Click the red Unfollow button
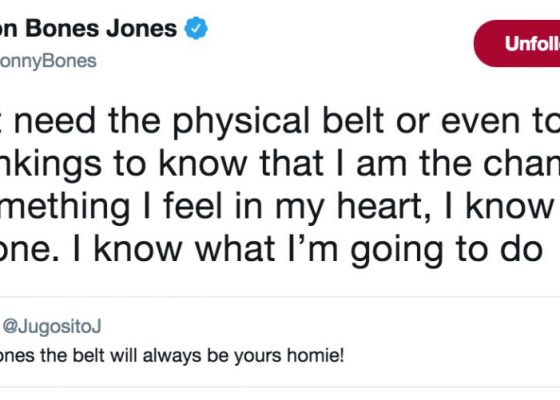Screen dimensions: 560x400 (517, 44)
